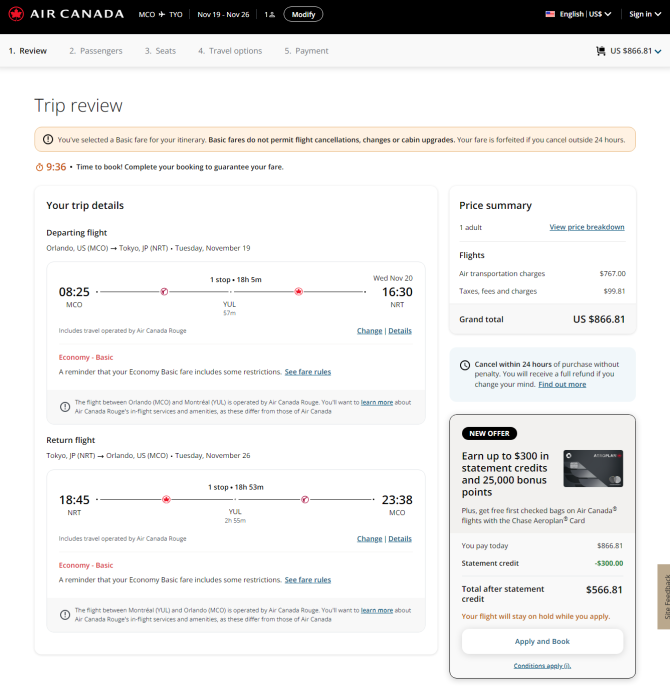Select the 1. Review step
The image size is (670, 686).
(x=28, y=51)
